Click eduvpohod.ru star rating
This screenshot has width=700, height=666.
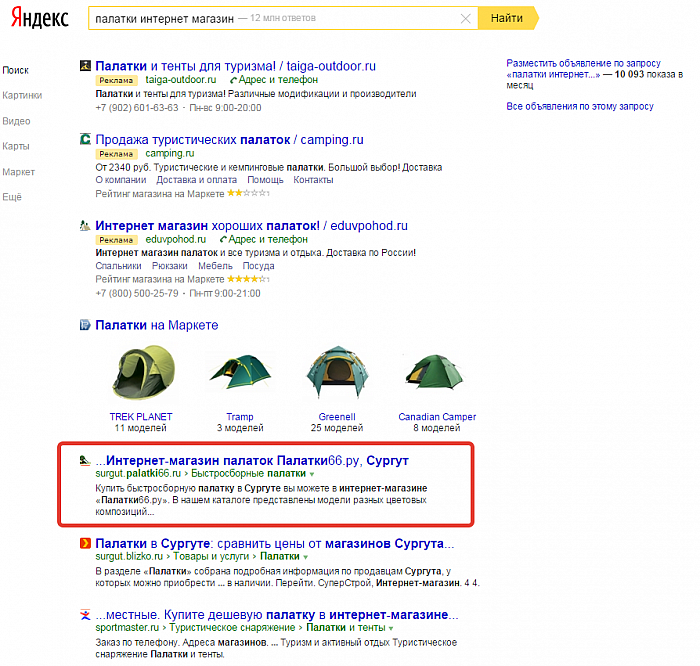[248, 279]
